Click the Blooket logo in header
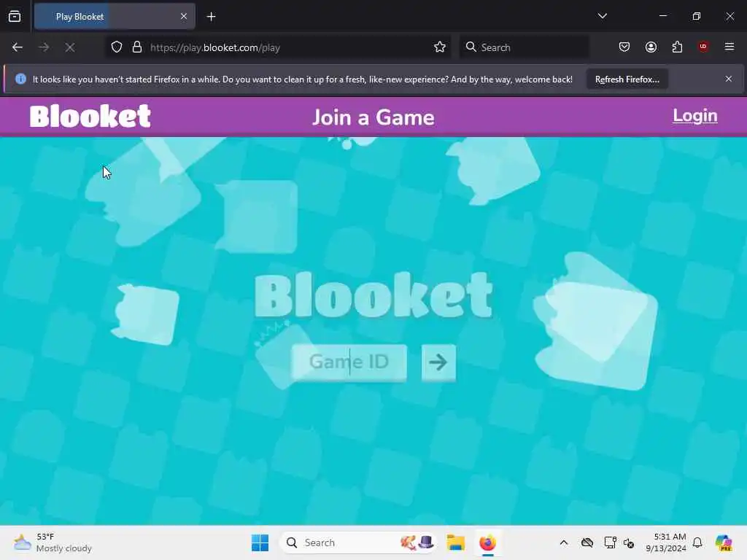Screen dimensions: 747x560 coord(90,116)
